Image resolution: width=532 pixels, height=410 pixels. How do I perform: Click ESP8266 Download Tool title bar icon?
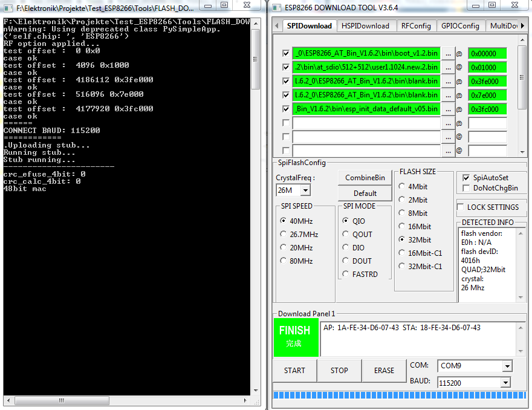(277, 7)
